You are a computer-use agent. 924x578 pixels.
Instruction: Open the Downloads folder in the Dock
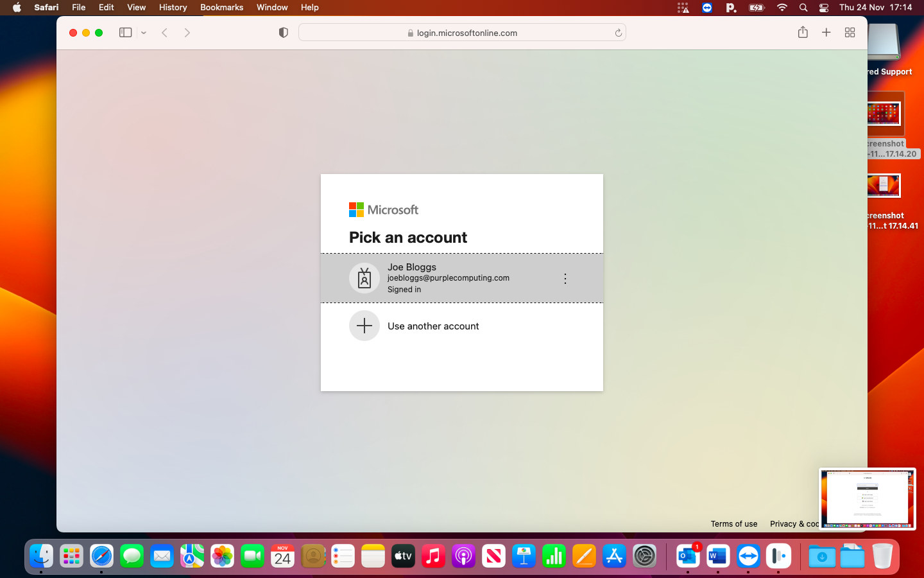tap(821, 556)
